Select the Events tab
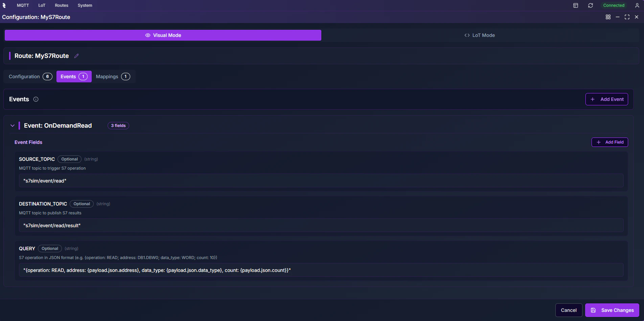Viewport: 644px width, 321px height. tap(74, 77)
